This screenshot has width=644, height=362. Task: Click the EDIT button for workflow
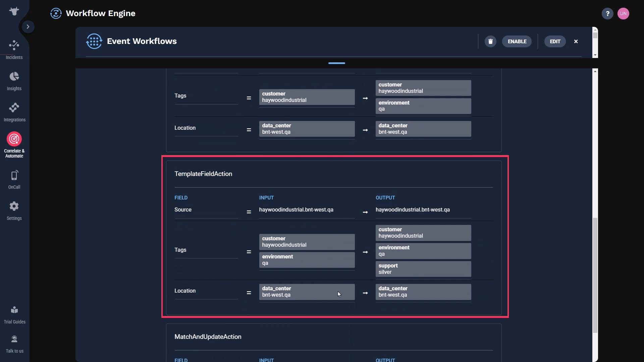[x=555, y=41]
